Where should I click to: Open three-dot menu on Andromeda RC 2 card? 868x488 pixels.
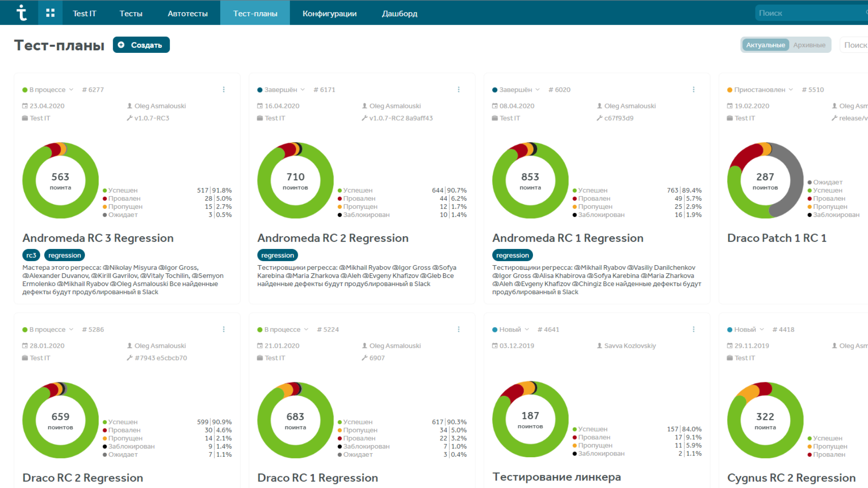tap(458, 89)
